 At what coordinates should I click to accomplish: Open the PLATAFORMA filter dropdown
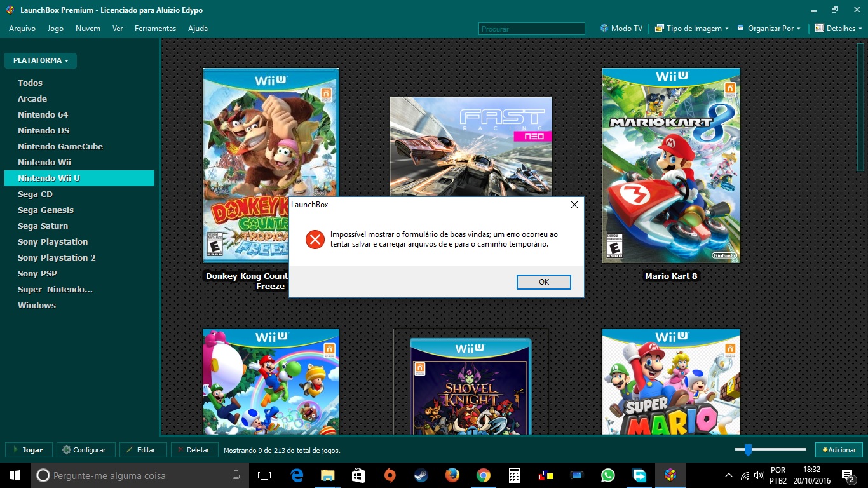41,60
